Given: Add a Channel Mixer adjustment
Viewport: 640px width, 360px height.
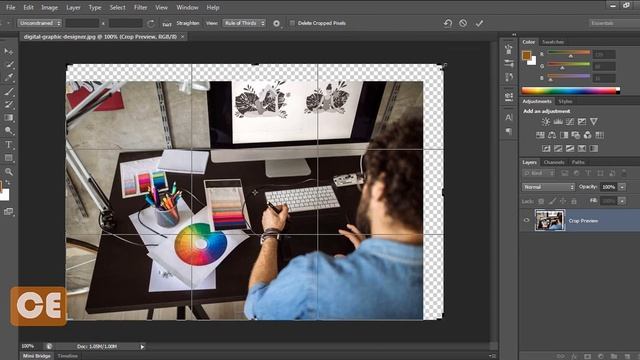Looking at the screenshot, I should [587, 135].
